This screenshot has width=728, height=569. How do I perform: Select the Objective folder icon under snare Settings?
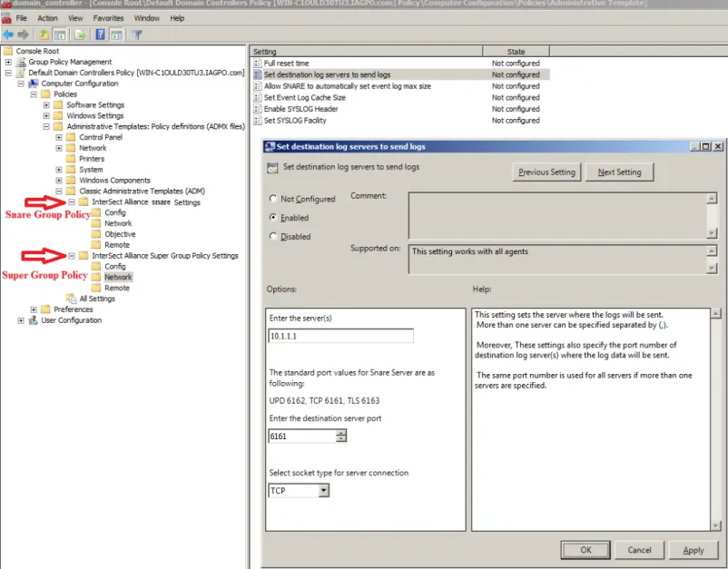(96, 234)
